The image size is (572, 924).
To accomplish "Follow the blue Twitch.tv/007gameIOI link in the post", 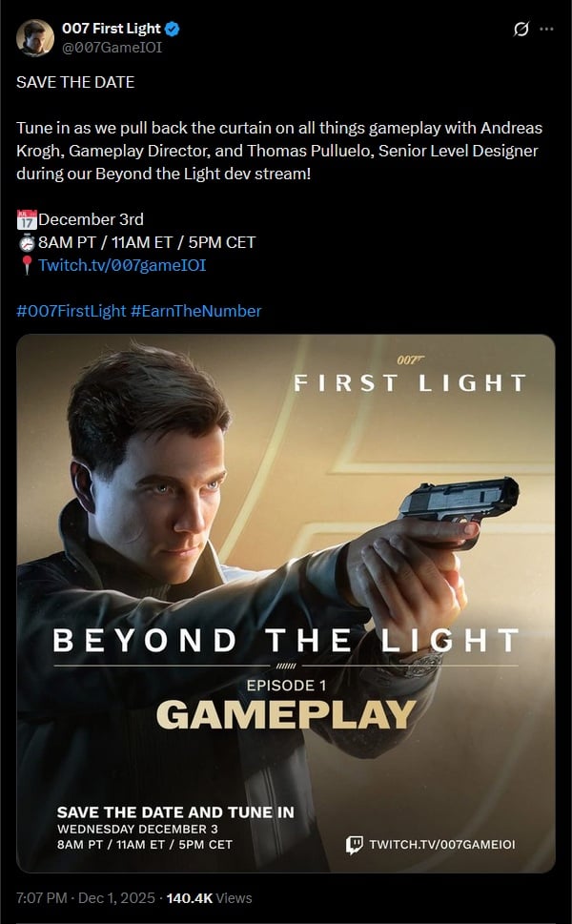I will 122,265.
